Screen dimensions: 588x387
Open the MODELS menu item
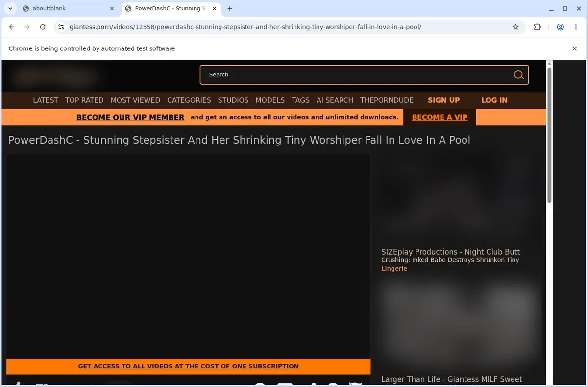pos(270,100)
